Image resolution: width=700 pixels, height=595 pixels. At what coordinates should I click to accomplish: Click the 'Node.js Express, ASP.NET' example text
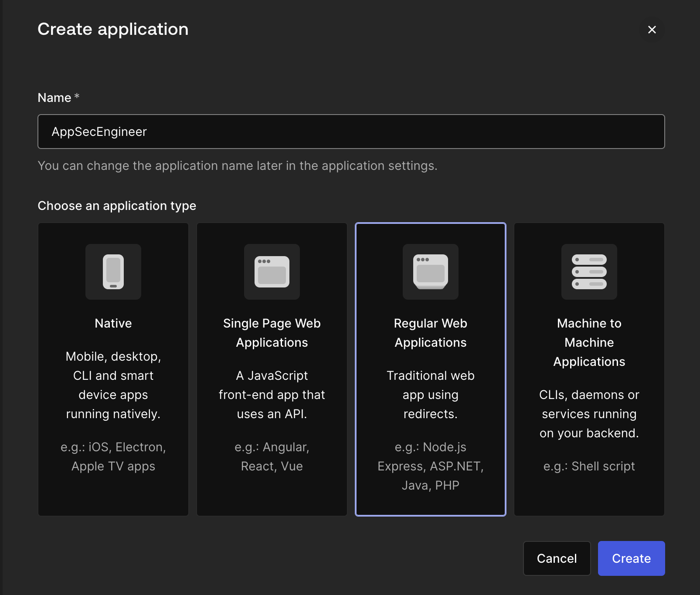[x=431, y=466]
